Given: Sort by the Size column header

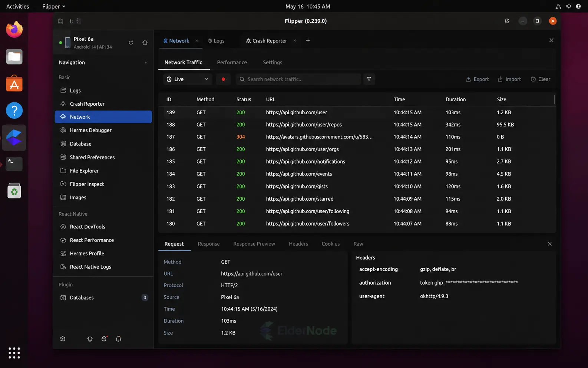Looking at the screenshot, I should tap(502, 99).
